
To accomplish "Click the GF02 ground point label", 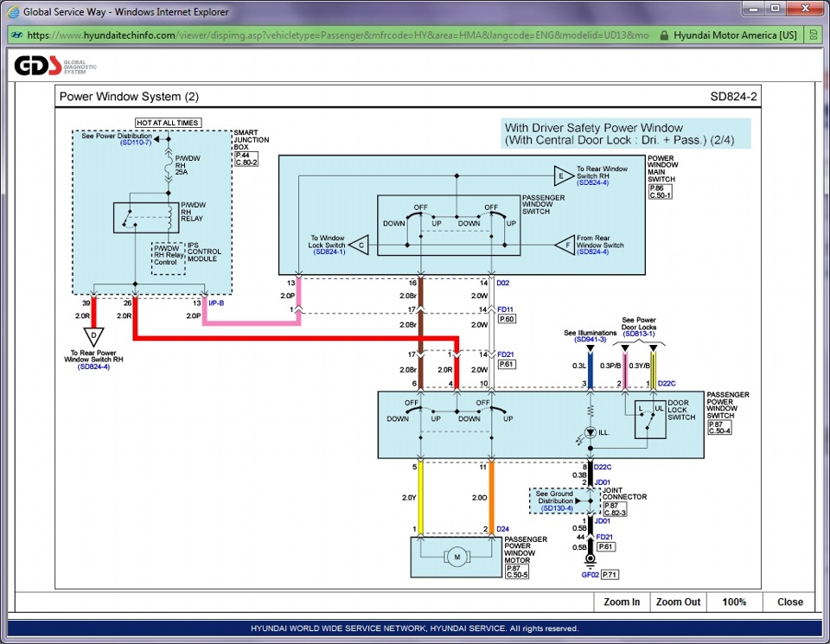I will 590,575.
